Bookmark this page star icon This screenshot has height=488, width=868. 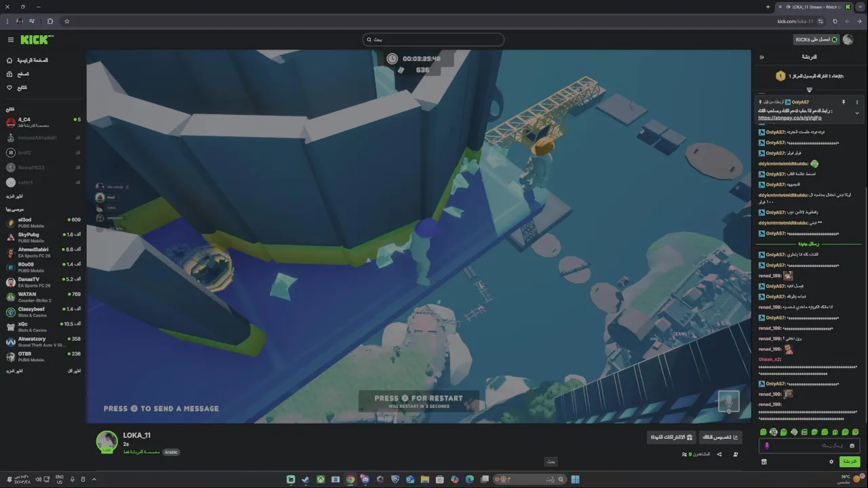tap(66, 21)
